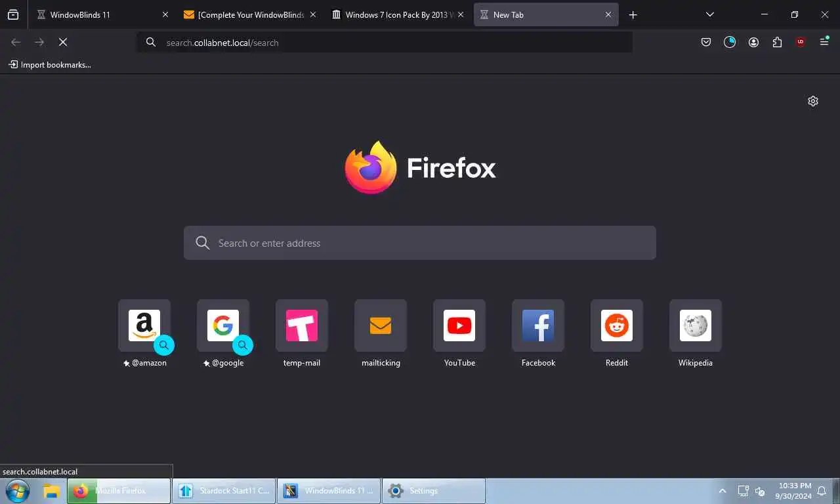Close the New Tab tab
Viewport: 840px width, 504px height.
click(x=608, y=14)
